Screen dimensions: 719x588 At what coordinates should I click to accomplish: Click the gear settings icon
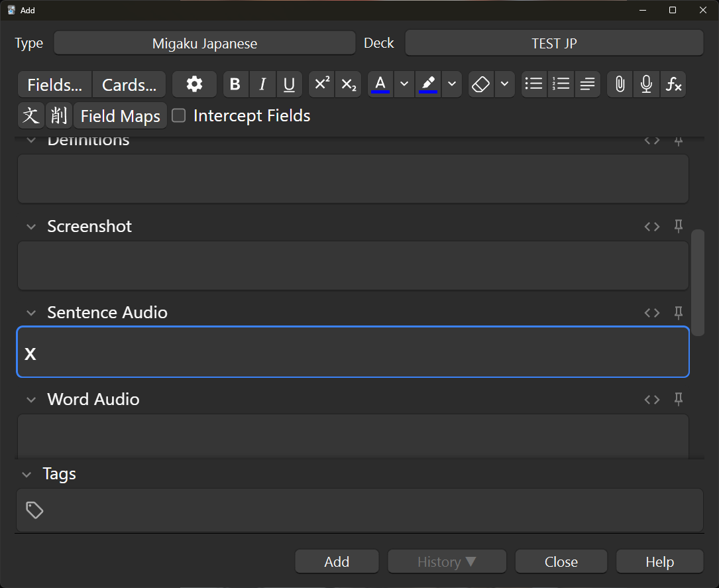click(194, 85)
